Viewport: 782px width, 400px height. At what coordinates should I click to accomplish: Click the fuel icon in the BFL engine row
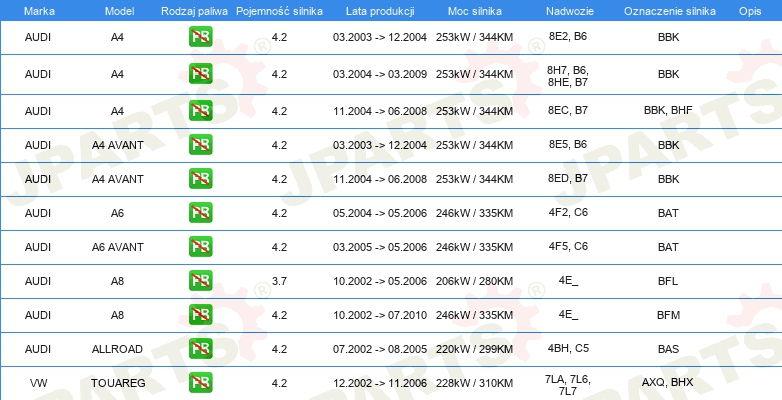coord(200,281)
